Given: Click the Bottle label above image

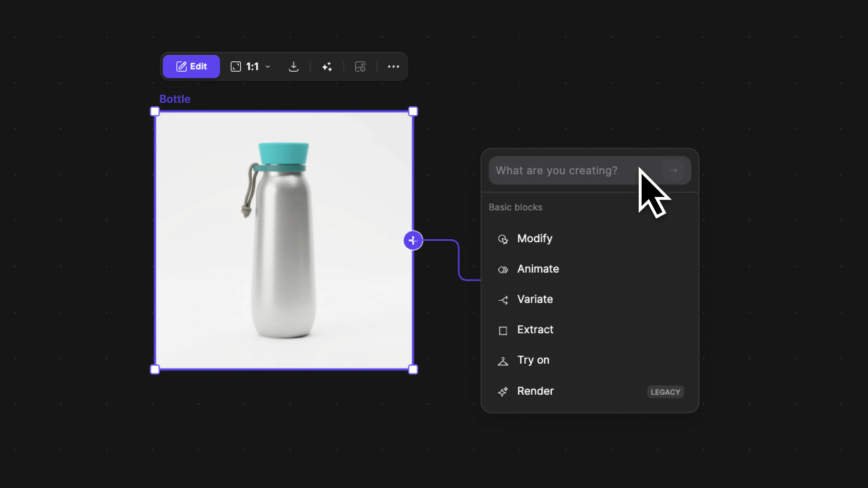Looking at the screenshot, I should coord(175,99).
